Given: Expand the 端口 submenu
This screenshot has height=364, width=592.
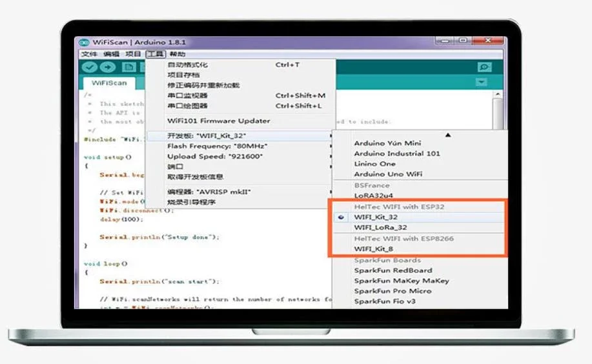Looking at the screenshot, I should click(x=241, y=167).
